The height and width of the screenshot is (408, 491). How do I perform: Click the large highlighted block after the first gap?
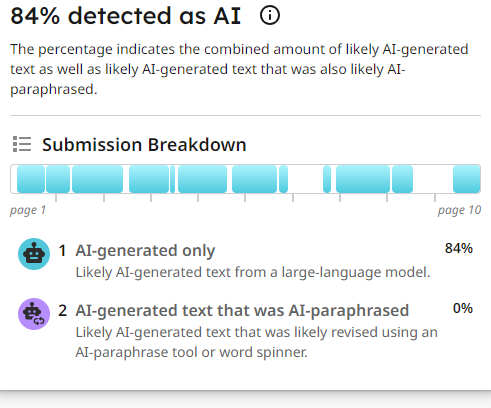click(363, 179)
